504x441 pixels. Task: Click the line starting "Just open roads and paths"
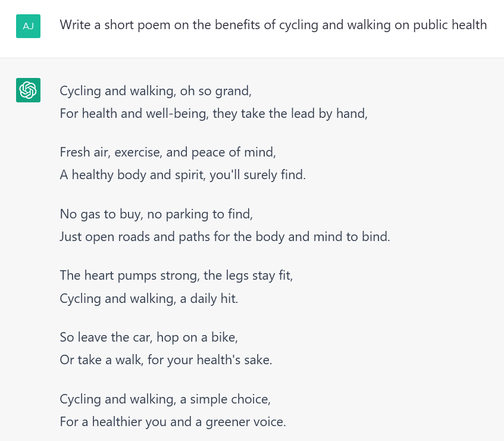[x=225, y=236]
